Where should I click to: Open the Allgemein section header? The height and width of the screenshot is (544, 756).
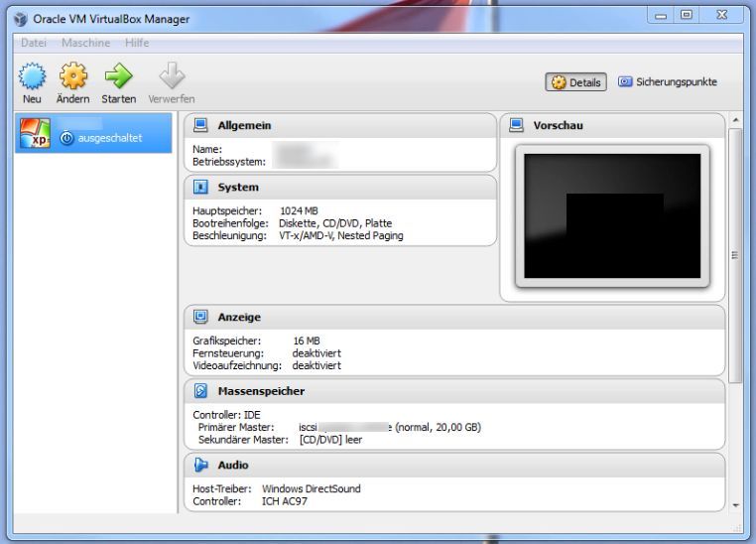click(340, 125)
